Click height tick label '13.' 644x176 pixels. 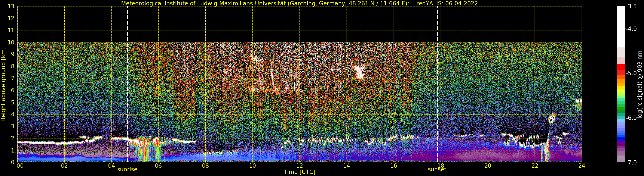click(12, 6)
